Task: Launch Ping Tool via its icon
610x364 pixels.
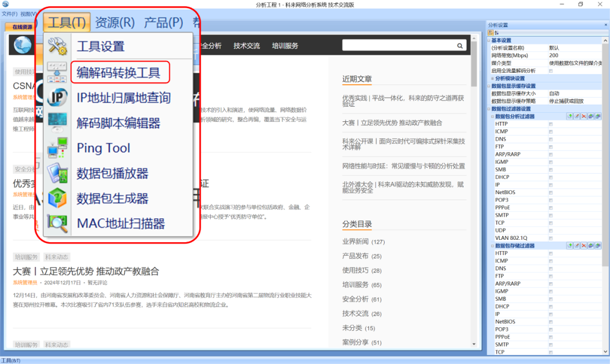Action: pos(57,147)
